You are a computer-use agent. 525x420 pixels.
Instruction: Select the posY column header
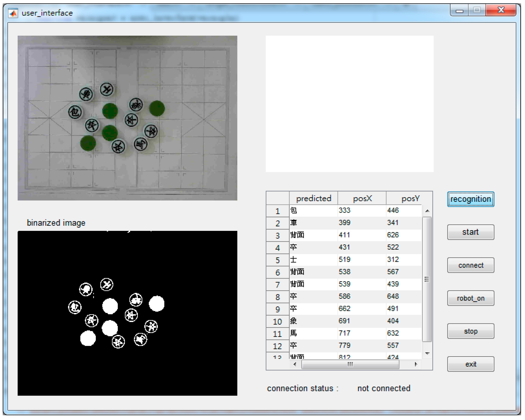(410, 198)
